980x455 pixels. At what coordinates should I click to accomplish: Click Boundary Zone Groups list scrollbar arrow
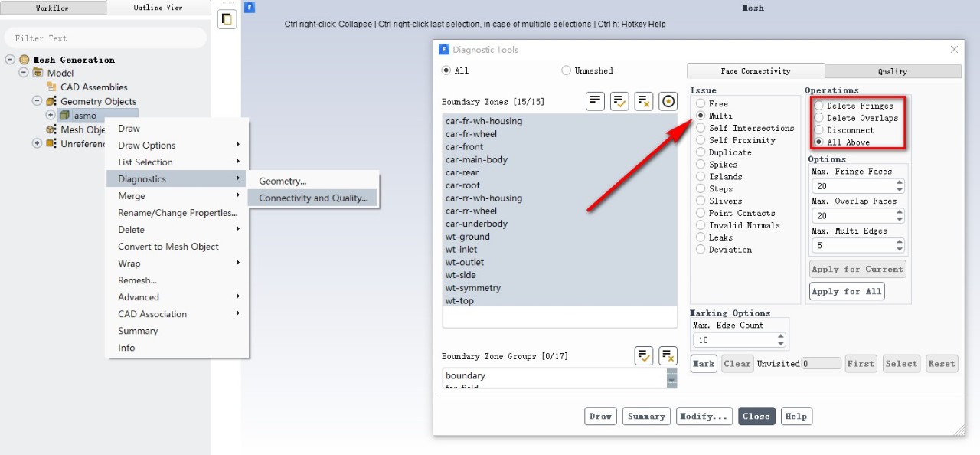click(x=671, y=379)
